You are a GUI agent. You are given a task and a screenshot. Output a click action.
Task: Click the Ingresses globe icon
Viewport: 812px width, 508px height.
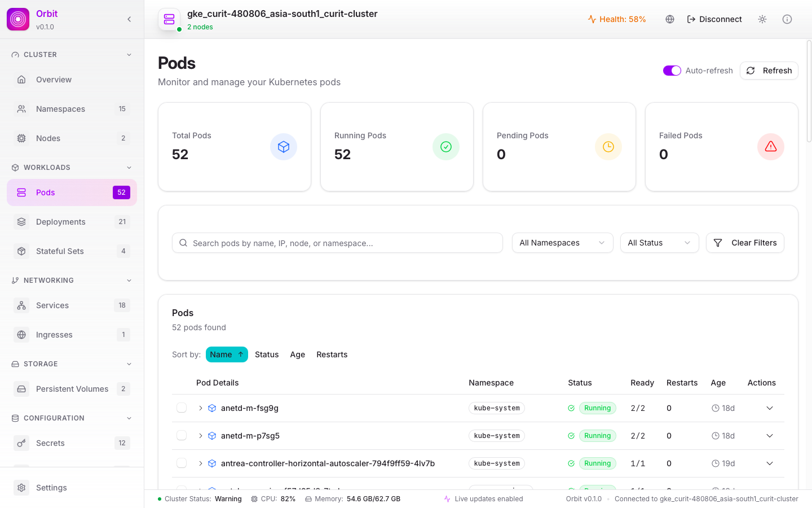pyautogui.click(x=21, y=335)
